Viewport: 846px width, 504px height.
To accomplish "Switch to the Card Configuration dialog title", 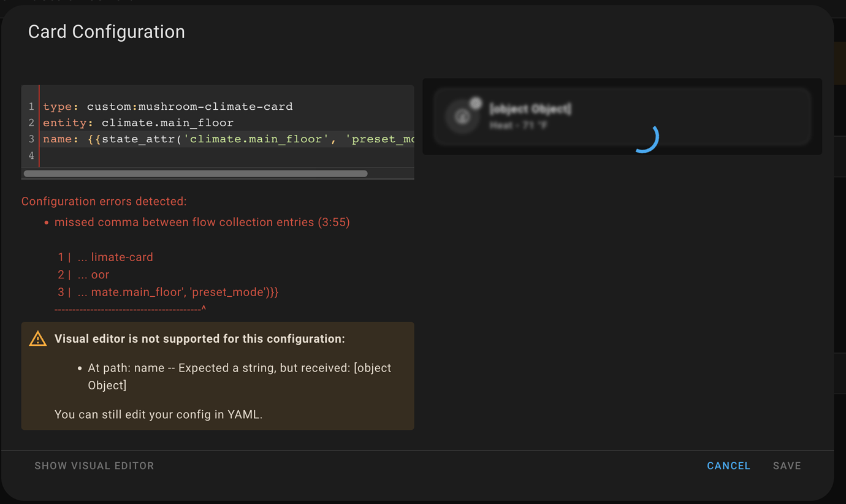I will point(106,31).
